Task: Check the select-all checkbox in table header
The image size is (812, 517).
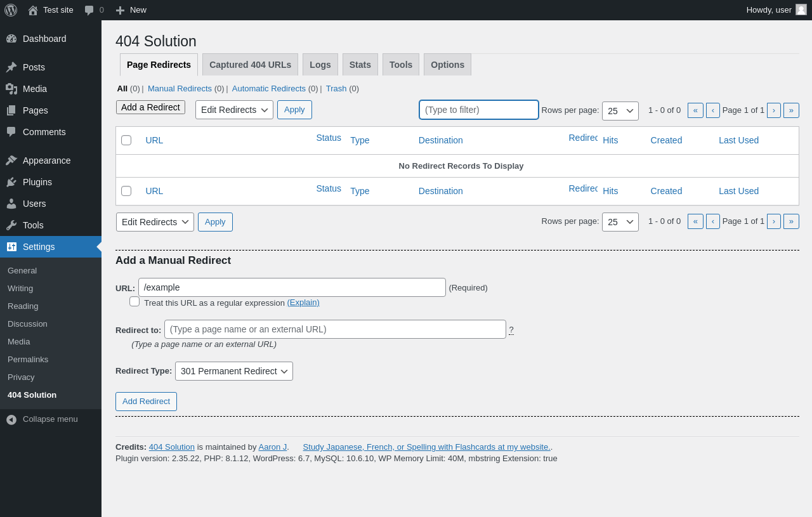Action: (x=126, y=140)
